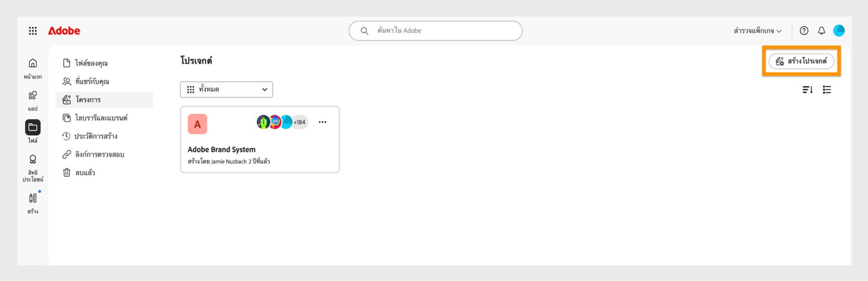The image size is (868, 281).
Task: Open the user profile avatar
Action: pos(839,30)
